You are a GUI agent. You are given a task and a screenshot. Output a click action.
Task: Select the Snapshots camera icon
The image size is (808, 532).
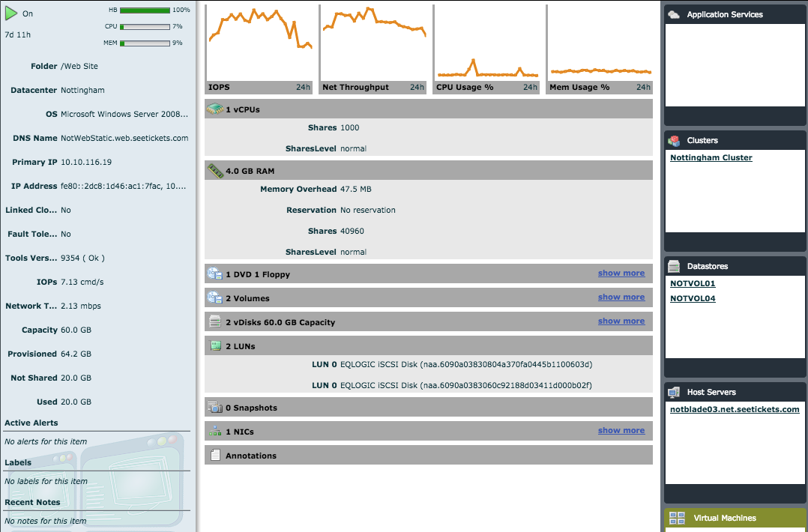(x=215, y=407)
